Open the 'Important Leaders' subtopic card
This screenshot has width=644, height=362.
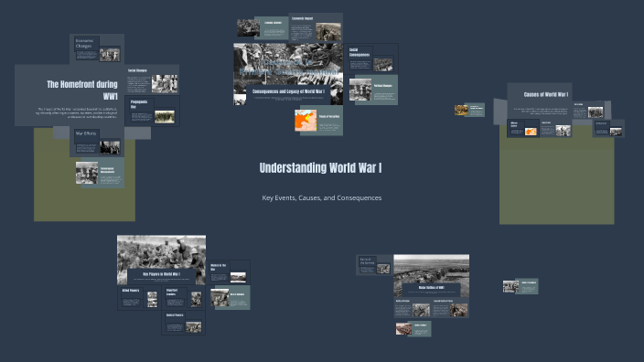pos(183,298)
